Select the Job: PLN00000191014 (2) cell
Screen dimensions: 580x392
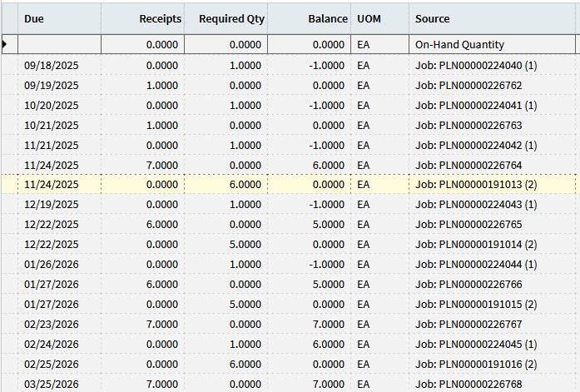493,245
